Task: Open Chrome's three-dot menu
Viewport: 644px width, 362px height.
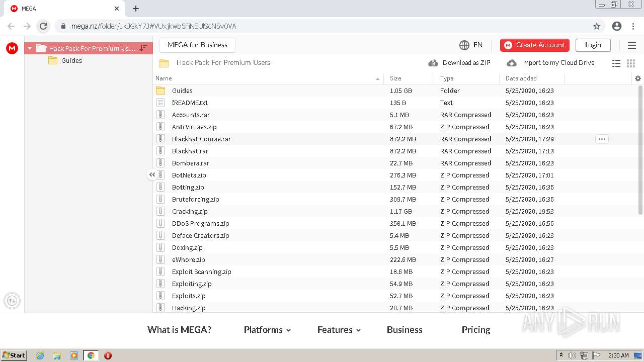Action: tap(633, 26)
